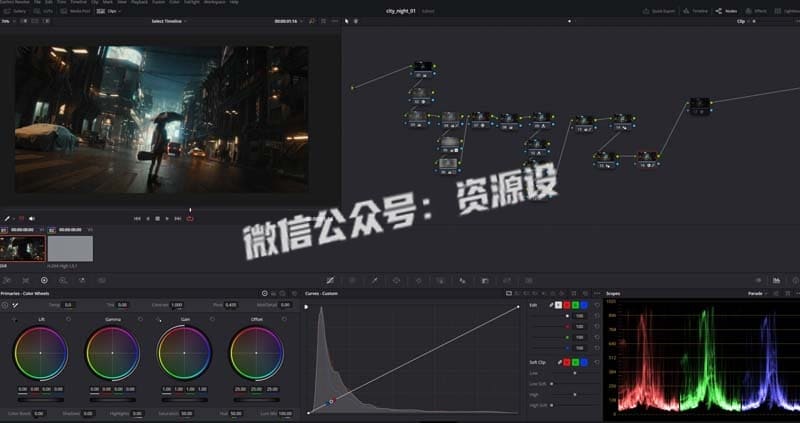Open the Effects panel
This screenshot has height=423, width=800.
click(x=756, y=11)
